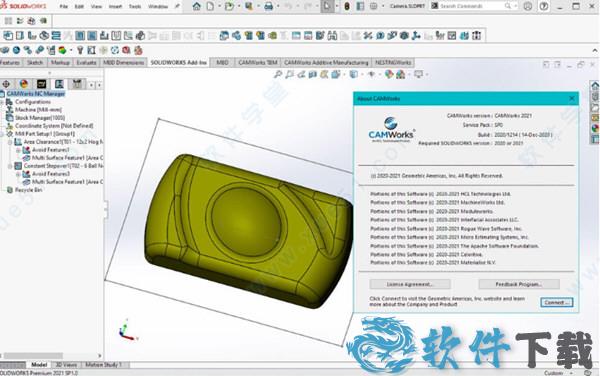
Task: Click the target-shaped first panel tab icon
Action: 6,84
